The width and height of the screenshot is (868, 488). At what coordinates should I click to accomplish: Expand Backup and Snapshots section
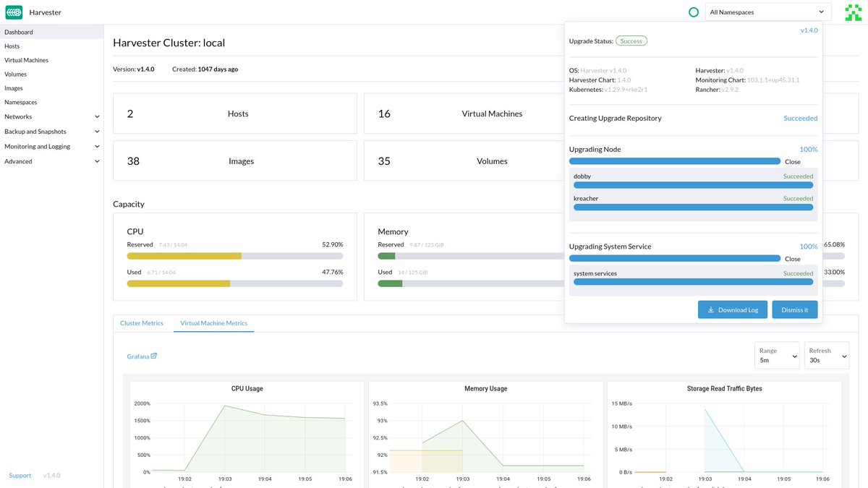click(x=51, y=132)
